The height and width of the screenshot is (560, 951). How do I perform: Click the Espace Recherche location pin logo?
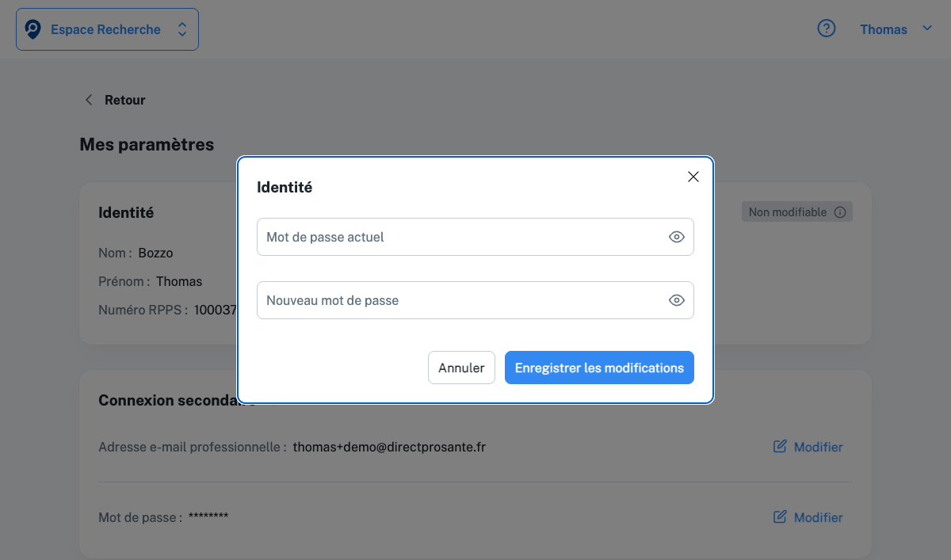click(33, 29)
